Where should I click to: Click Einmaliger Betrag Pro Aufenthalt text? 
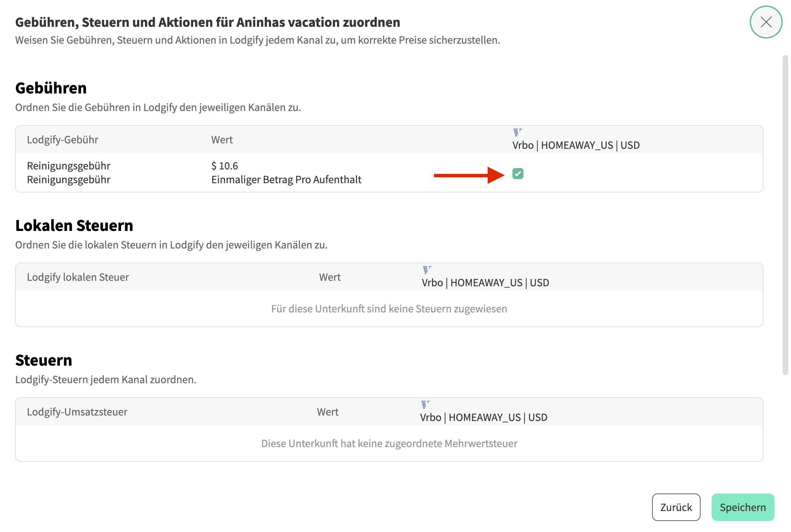(286, 180)
